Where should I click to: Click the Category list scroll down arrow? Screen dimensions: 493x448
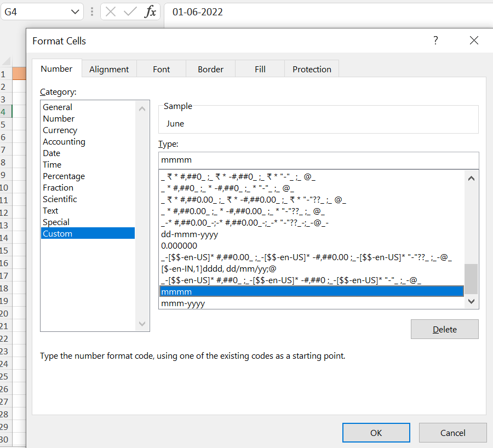(x=142, y=324)
